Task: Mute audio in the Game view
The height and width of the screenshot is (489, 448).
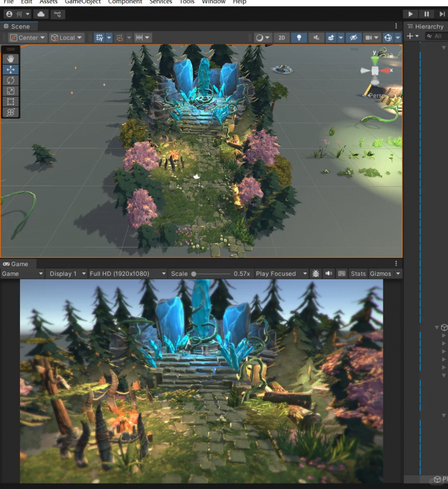Action: 328,274
